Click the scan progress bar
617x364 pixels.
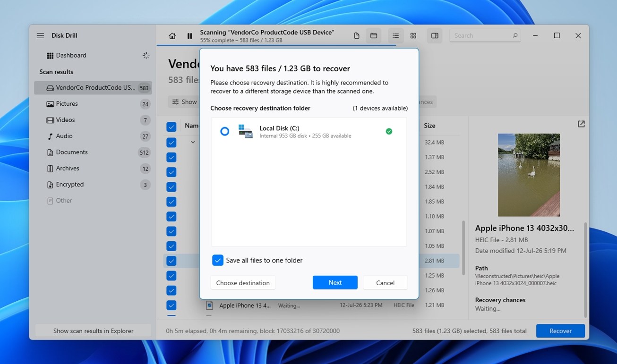[276, 45]
